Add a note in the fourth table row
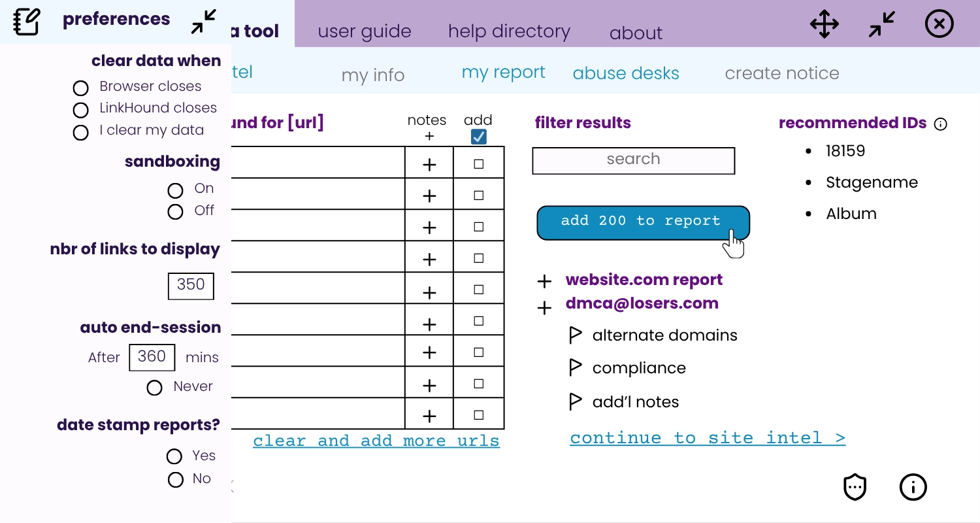This screenshot has height=523, width=980. click(x=429, y=260)
